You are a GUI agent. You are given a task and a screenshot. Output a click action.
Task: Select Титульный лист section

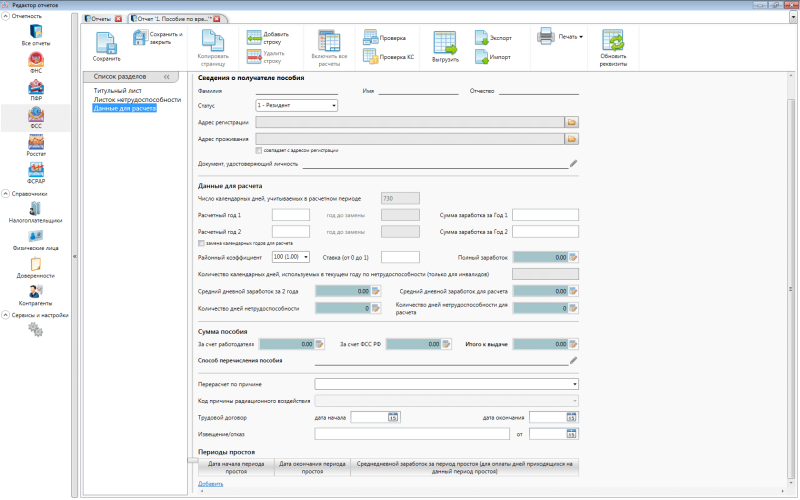pyautogui.click(x=118, y=91)
